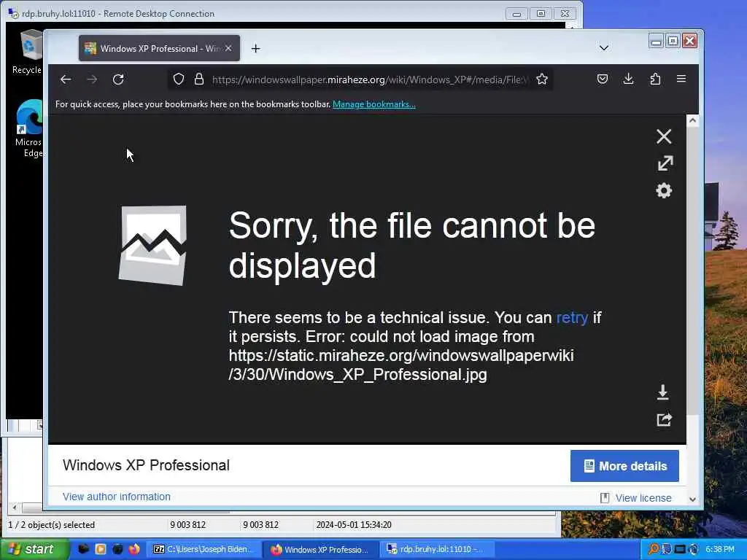The height and width of the screenshot is (560, 747).
Task: Save page to Pocket
Action: pos(603,79)
